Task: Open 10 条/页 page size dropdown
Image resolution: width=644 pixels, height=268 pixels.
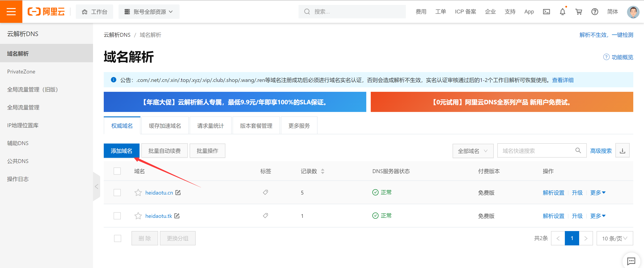Action: (614, 238)
